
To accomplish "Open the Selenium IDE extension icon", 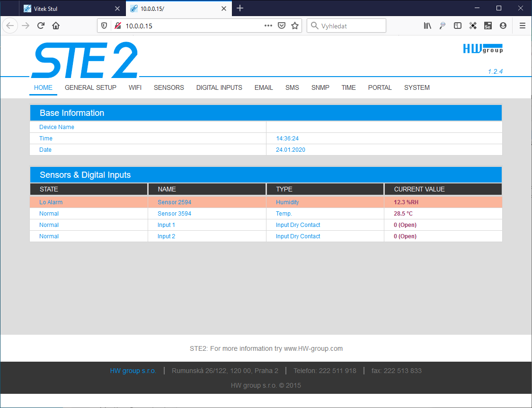I will [x=488, y=26].
